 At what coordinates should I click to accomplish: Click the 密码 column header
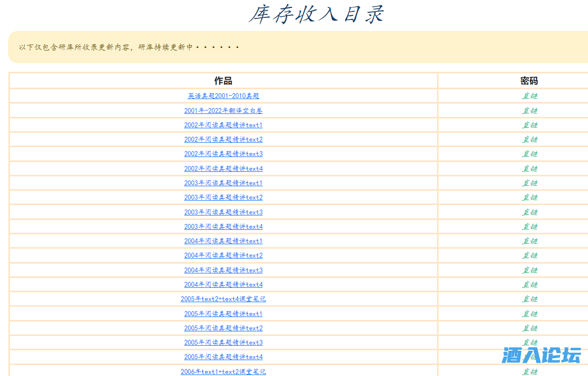529,81
